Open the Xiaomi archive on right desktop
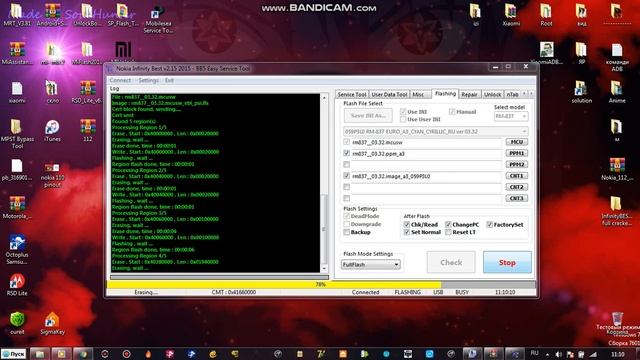This screenshot has width=640, height=360. tap(511, 15)
